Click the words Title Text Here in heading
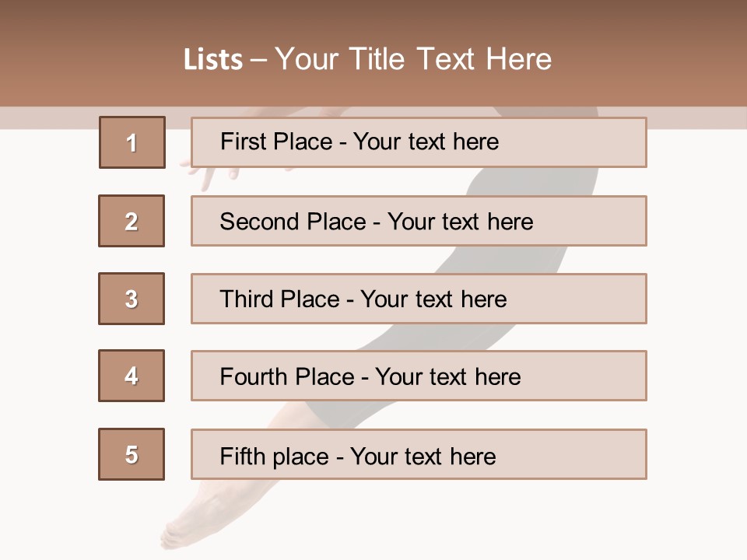The image size is (747, 560). (x=451, y=59)
